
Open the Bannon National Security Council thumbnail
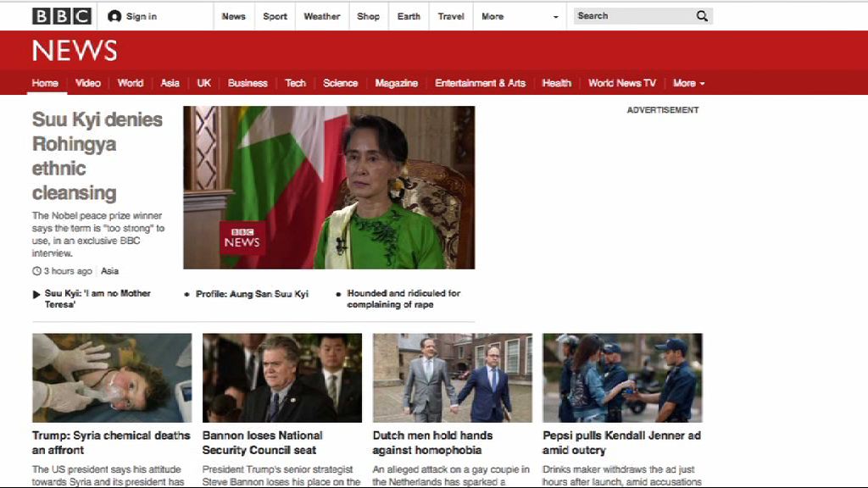tap(282, 378)
